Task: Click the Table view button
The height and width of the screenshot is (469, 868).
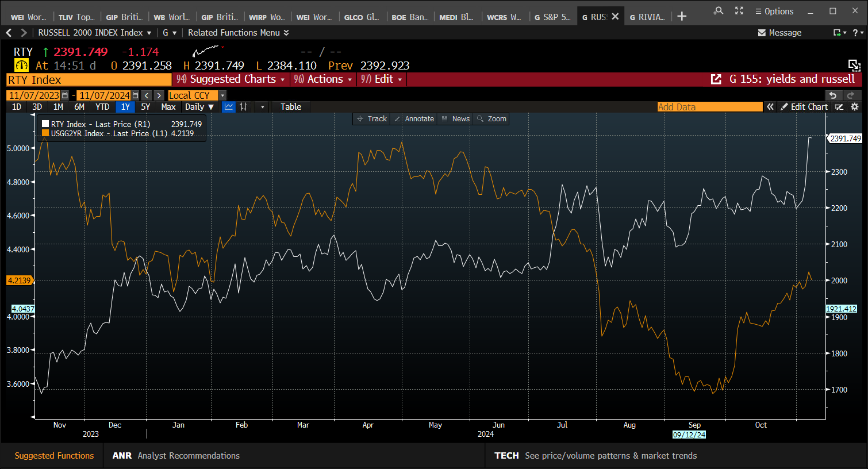Action: pyautogui.click(x=291, y=107)
